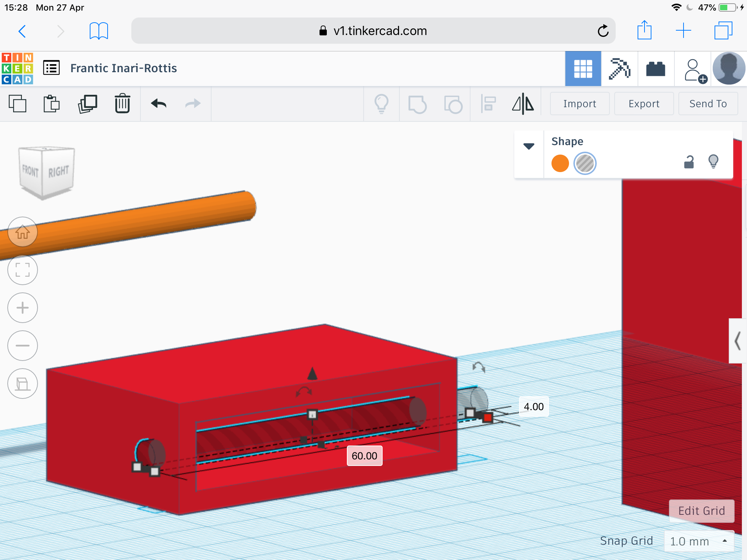Screen dimensions: 747x560
Task: Ungroup the selected shapes
Action: point(453,104)
